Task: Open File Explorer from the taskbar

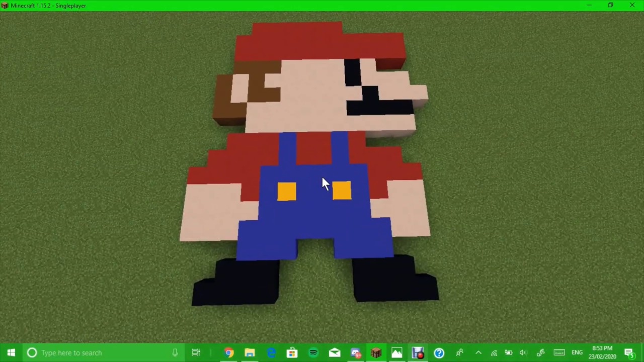Action: [250, 352]
